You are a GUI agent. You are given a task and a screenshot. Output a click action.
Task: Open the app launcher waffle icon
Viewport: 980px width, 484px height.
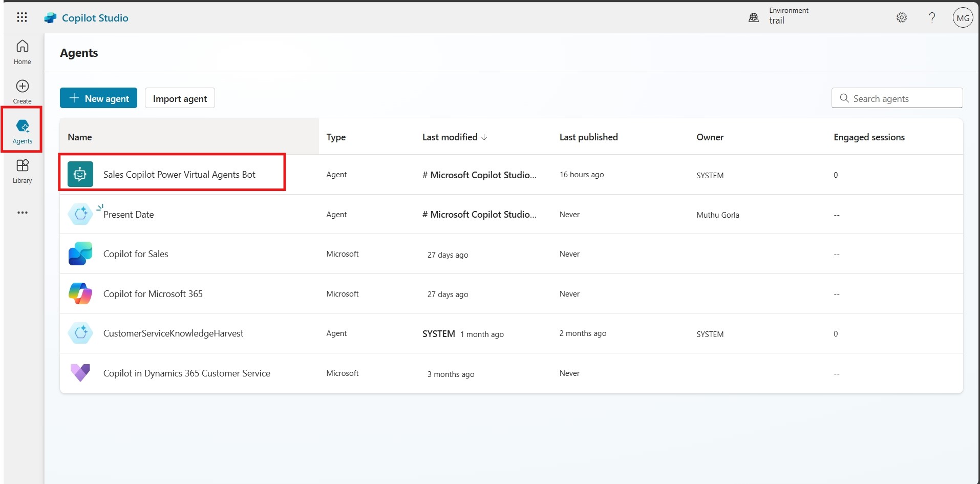[x=22, y=17]
